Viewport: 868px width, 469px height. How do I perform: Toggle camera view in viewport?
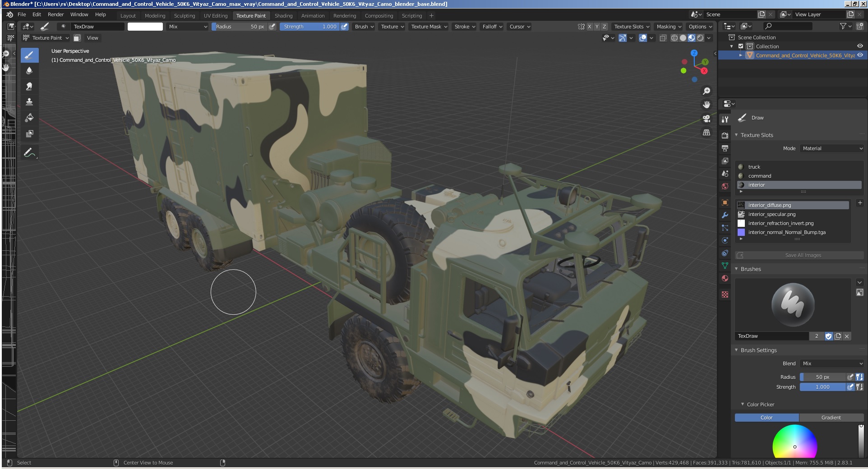point(706,119)
